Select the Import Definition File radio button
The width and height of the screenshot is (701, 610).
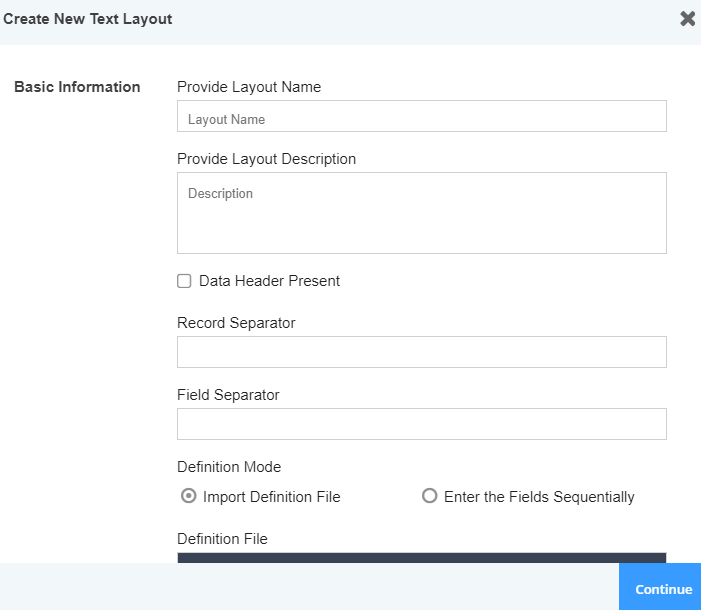click(x=188, y=496)
